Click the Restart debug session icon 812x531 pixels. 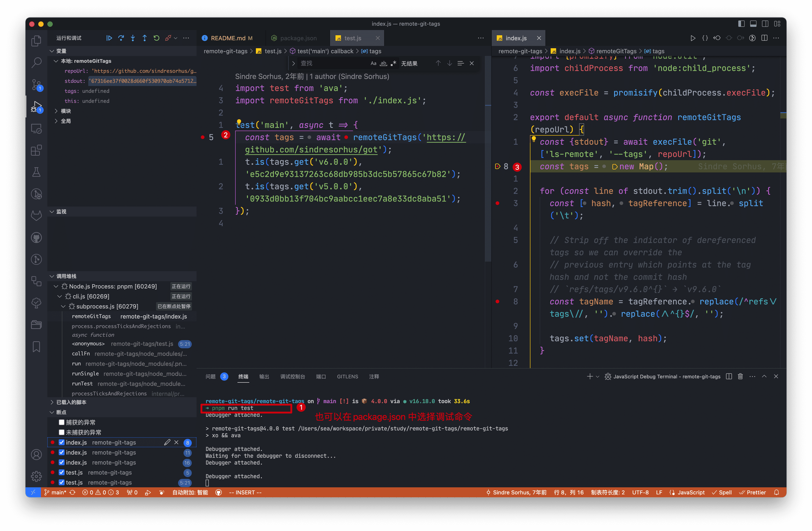pos(156,38)
